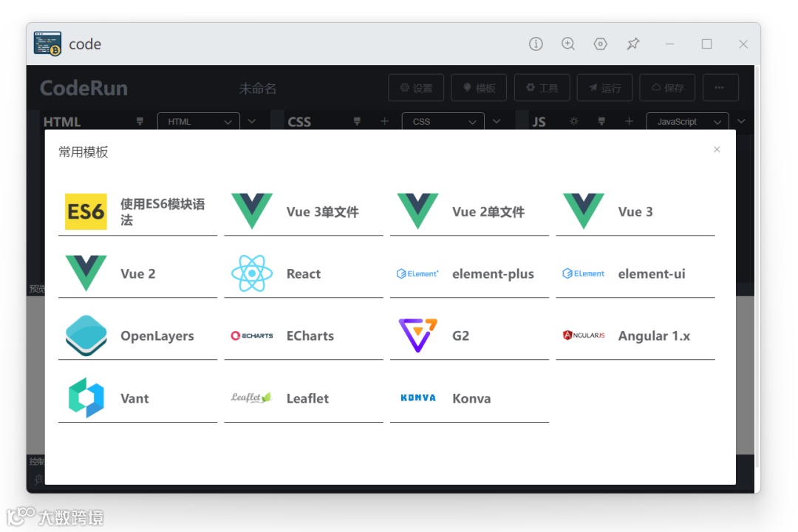The height and width of the screenshot is (532, 798).
Task: Click the HTML panel pin icon
Action: click(140, 121)
